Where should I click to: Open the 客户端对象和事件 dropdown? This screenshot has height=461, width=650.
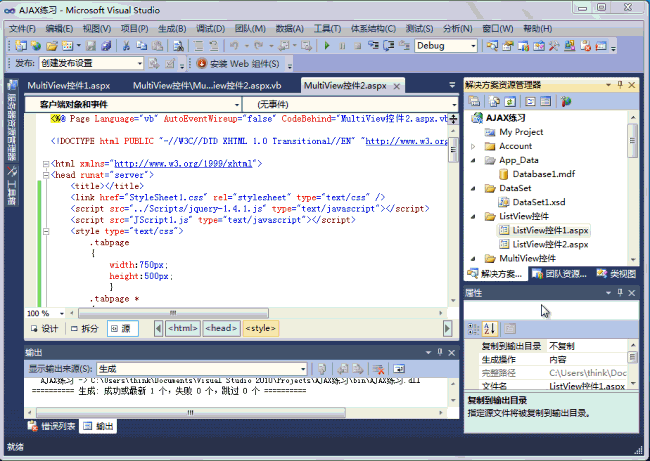(x=237, y=104)
